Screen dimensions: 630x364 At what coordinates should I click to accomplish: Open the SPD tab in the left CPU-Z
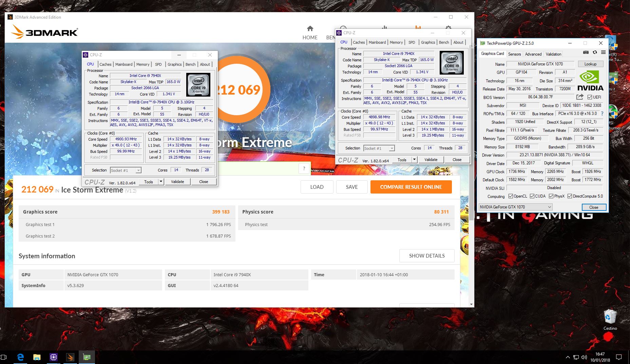pos(158,64)
